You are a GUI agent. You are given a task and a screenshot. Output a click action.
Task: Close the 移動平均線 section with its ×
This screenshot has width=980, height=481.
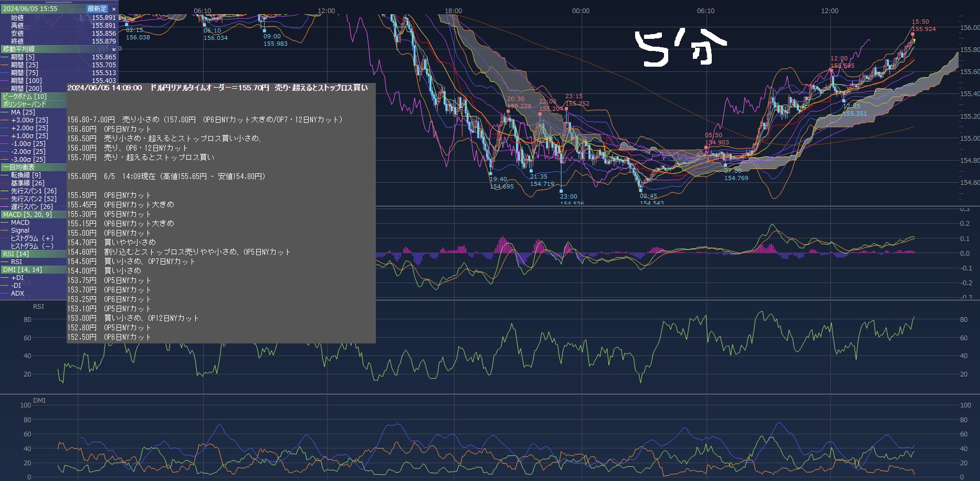coord(114,49)
